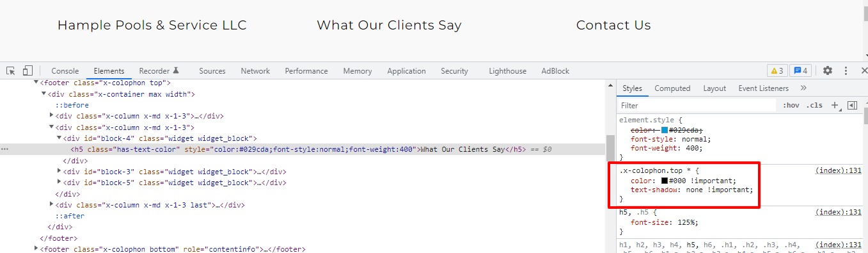The height and width of the screenshot is (253, 868).
Task: Click the three-dot options on the selected h5 row
Action: [x=5, y=149]
